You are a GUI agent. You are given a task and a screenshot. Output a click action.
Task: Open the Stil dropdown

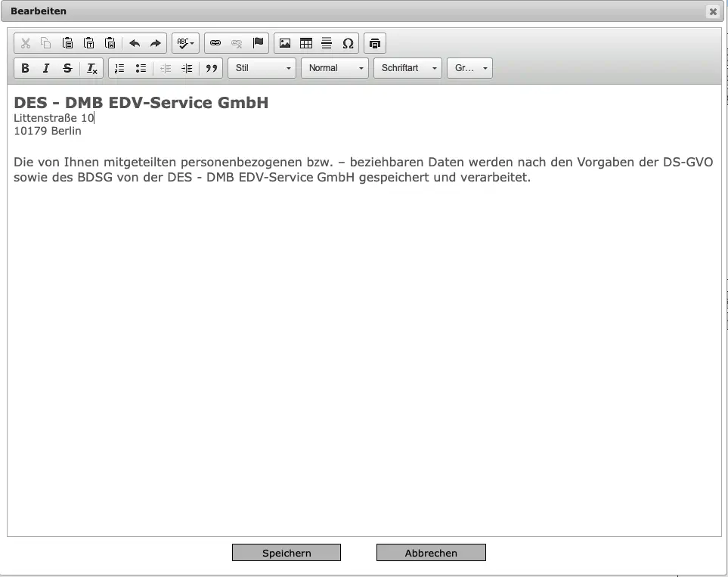pos(262,68)
